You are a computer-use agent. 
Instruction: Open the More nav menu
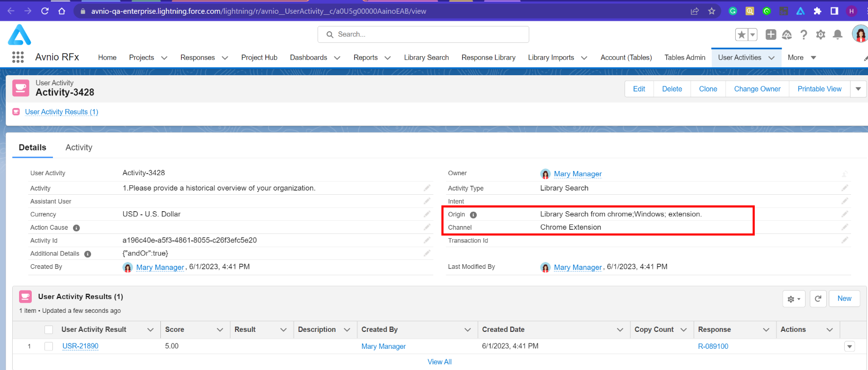802,57
